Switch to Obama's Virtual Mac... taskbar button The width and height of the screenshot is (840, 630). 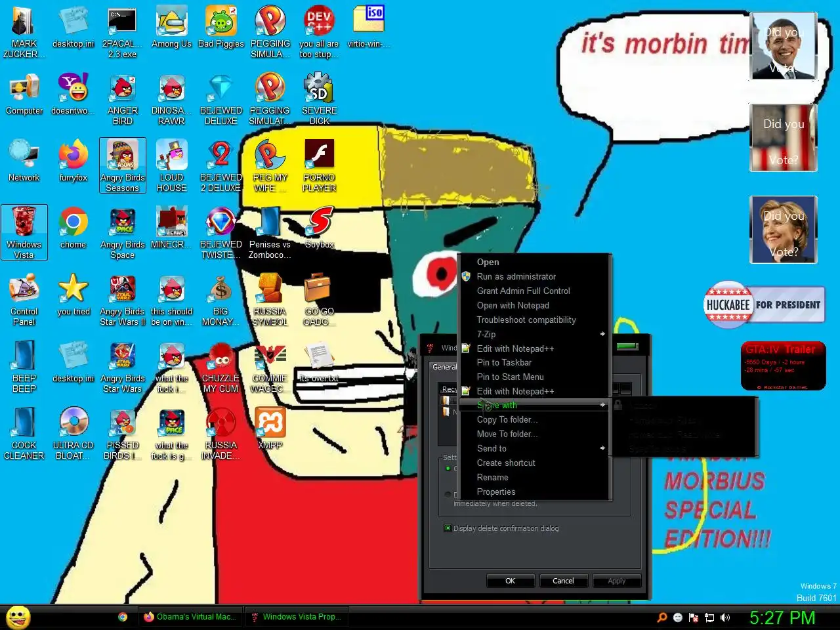click(190, 617)
